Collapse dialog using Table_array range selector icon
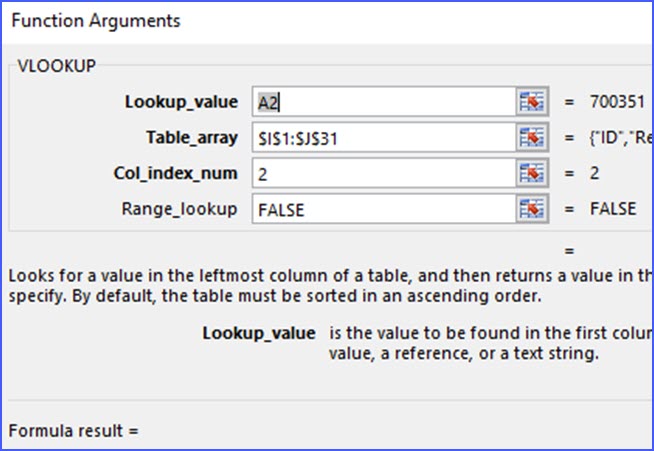The width and height of the screenshot is (654, 451). (531, 137)
